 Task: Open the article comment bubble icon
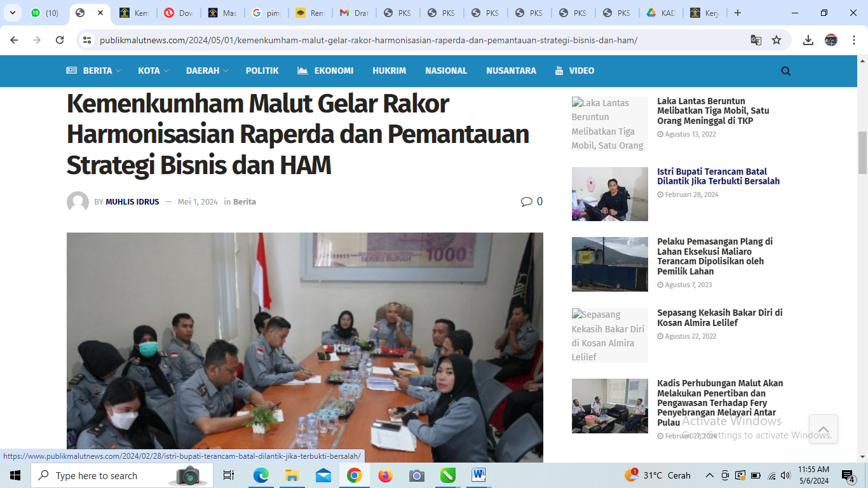click(x=527, y=201)
